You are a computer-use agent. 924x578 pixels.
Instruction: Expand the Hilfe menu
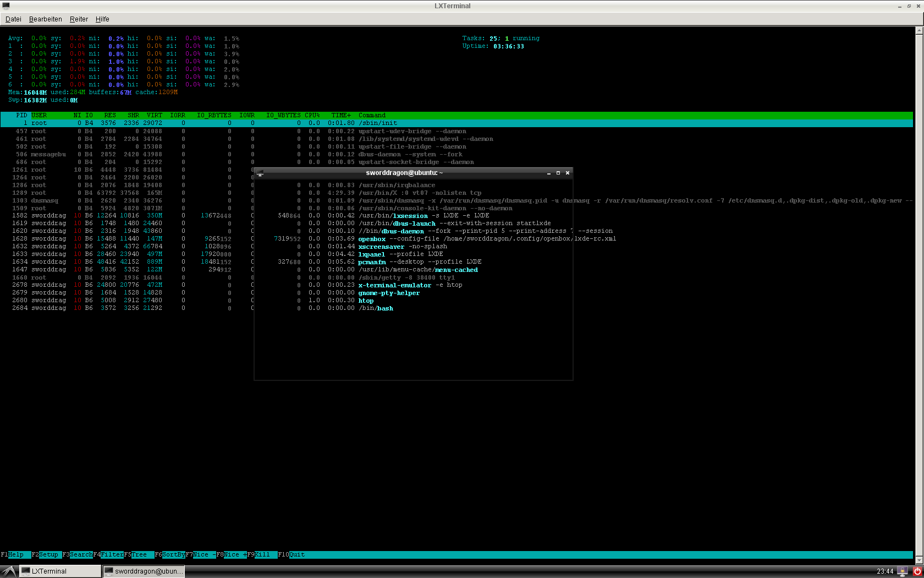[x=102, y=19]
